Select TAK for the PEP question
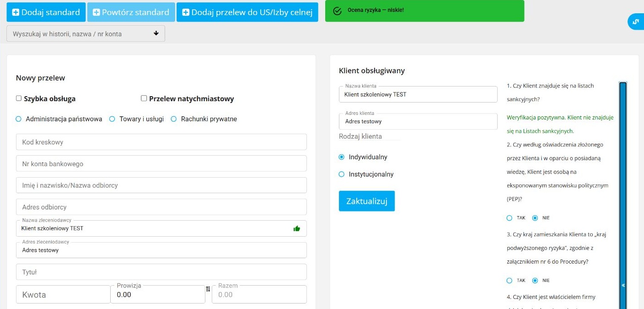 pos(510,218)
